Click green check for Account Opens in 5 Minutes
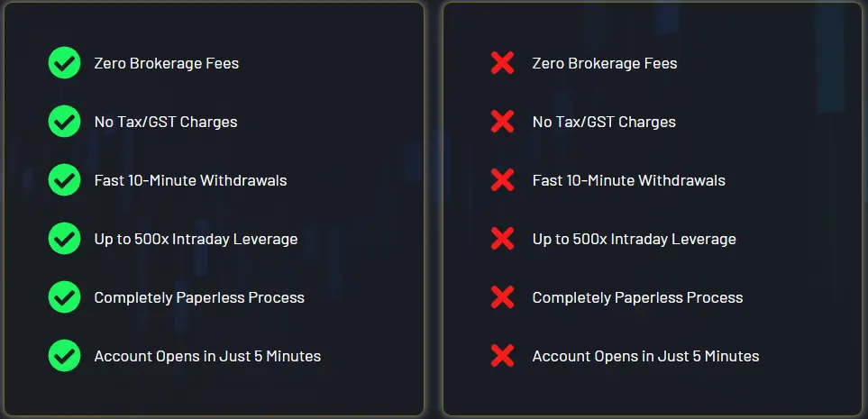868x419 pixels. [64, 356]
